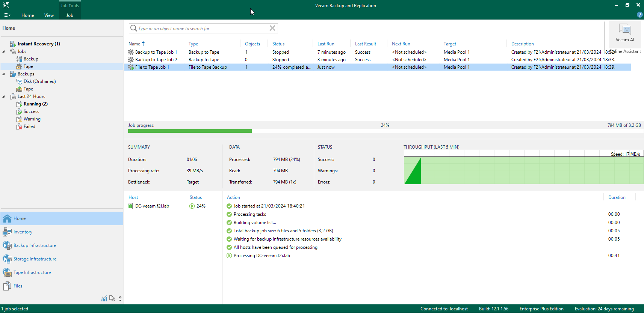
Task: Sort by Duration column header
Action: [x=617, y=197]
